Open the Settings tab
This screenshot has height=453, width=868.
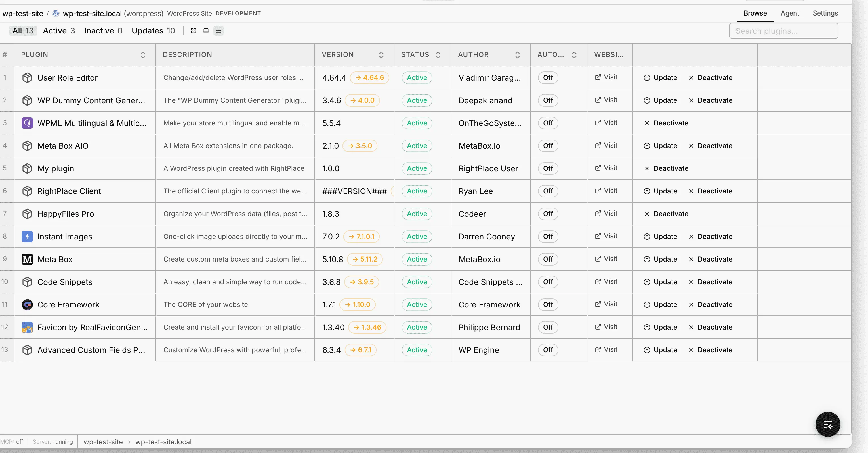pos(825,13)
